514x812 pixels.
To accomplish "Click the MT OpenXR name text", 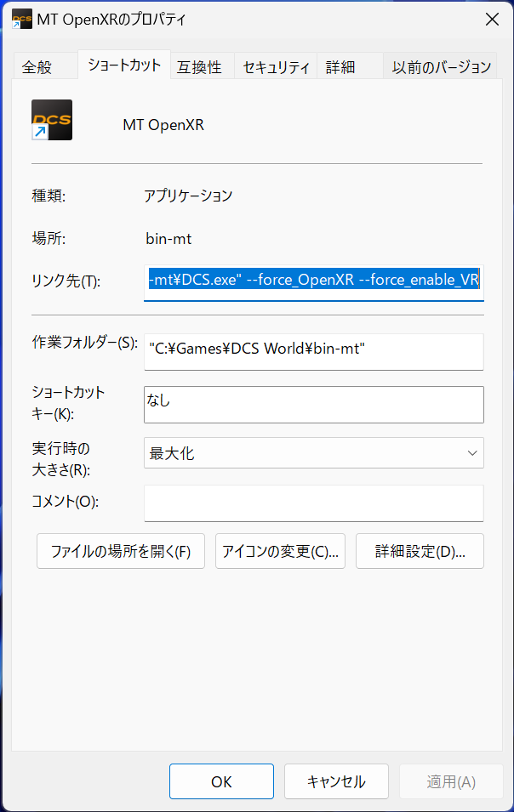I will 163,125.
